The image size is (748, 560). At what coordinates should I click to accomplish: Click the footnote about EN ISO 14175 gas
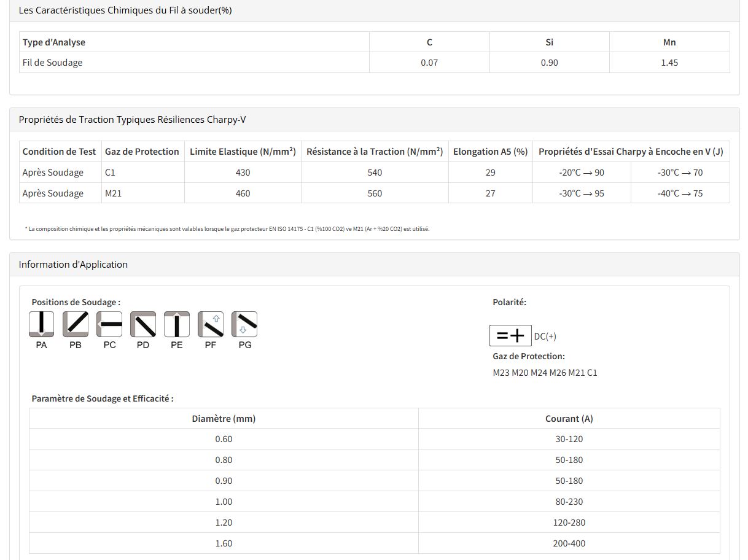pos(227,229)
